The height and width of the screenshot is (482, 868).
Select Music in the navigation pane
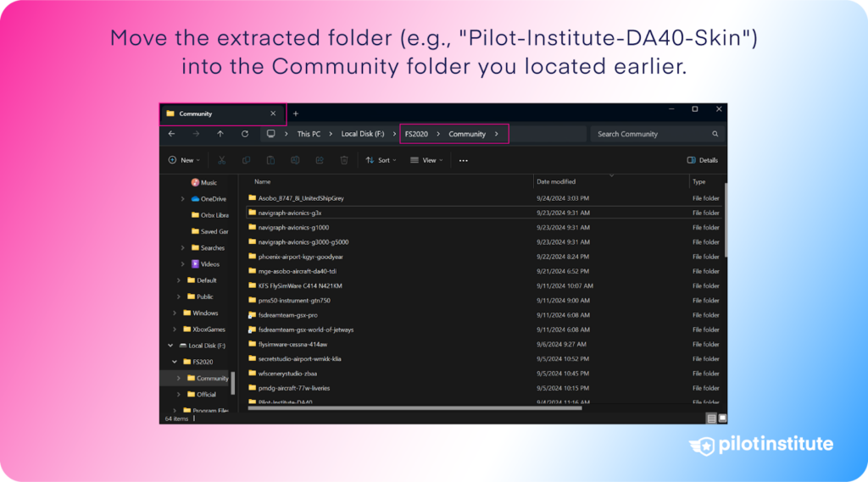pyautogui.click(x=203, y=183)
